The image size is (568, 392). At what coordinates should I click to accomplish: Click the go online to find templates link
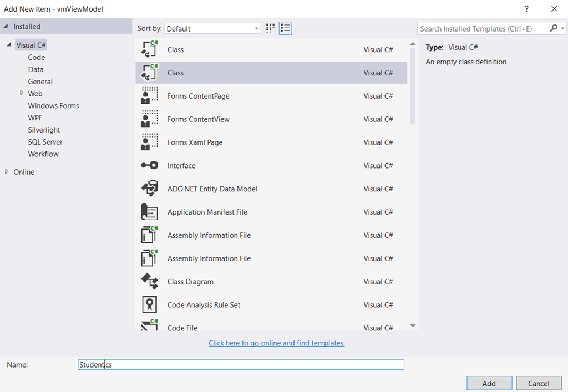pyautogui.click(x=276, y=343)
